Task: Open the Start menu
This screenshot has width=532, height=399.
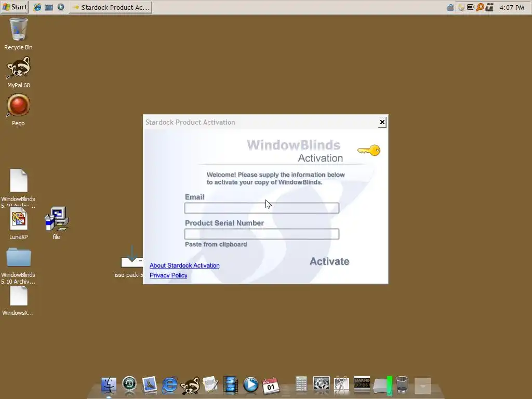Action: [15, 7]
